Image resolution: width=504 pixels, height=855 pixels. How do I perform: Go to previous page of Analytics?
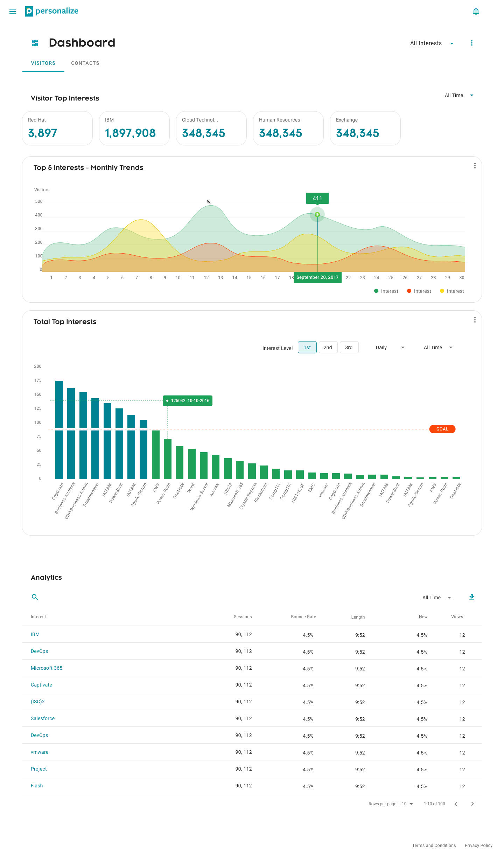[x=455, y=804]
